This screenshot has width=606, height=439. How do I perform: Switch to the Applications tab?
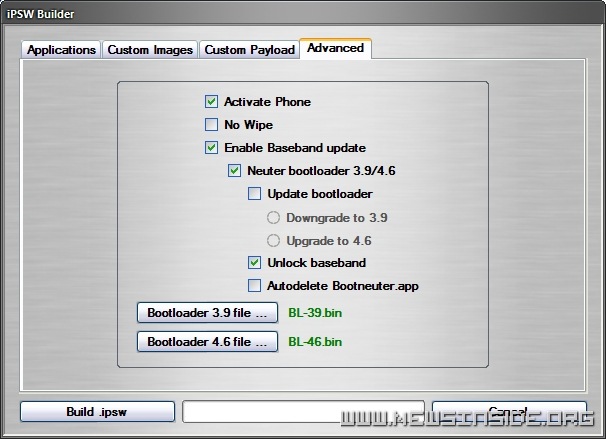[x=61, y=50]
